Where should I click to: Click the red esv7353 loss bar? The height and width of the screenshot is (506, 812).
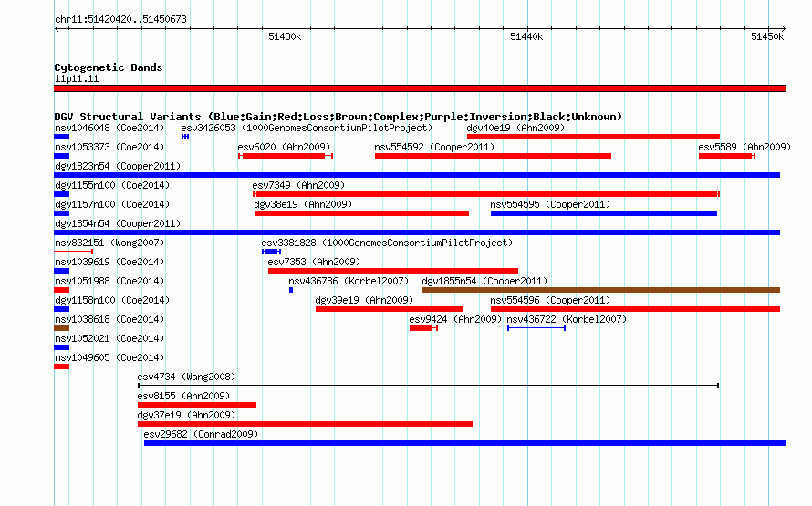pyautogui.click(x=393, y=271)
